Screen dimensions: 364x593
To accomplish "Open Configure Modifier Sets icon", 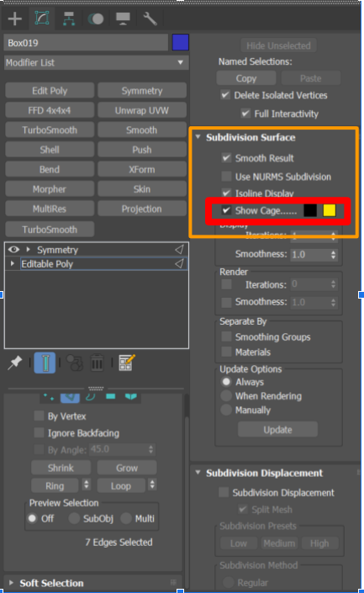I will [x=127, y=363].
